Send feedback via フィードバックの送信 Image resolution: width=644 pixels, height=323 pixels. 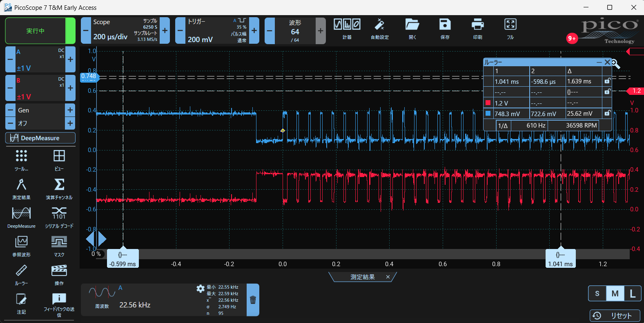pos(59,305)
